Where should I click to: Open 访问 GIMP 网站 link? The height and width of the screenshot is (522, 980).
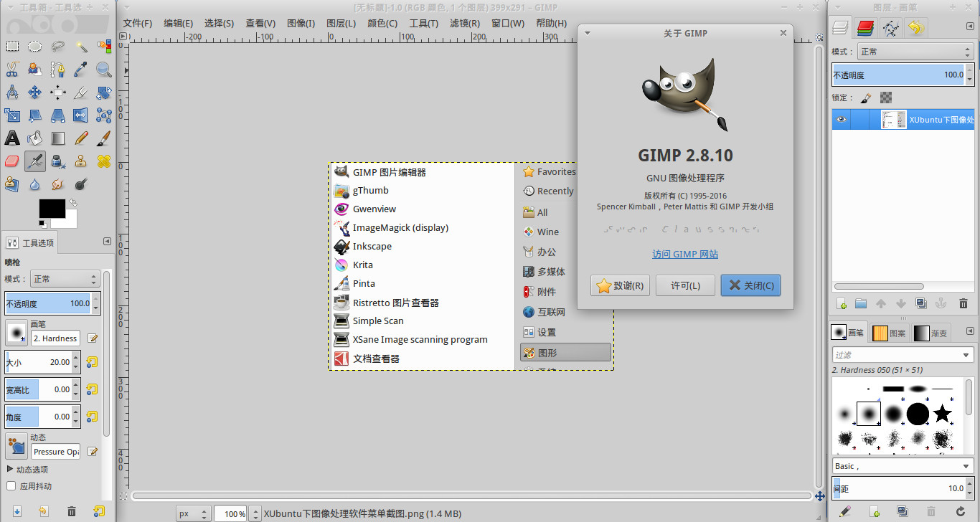pos(685,254)
